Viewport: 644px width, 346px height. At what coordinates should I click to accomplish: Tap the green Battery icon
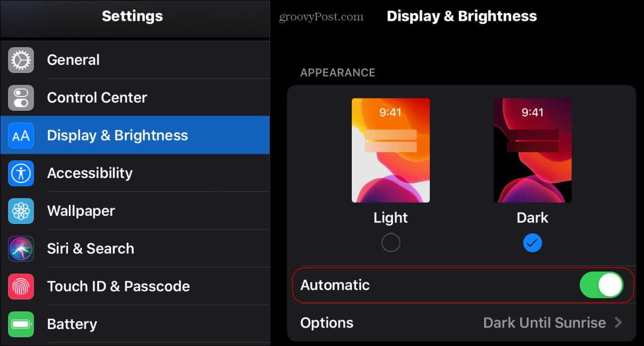21,324
